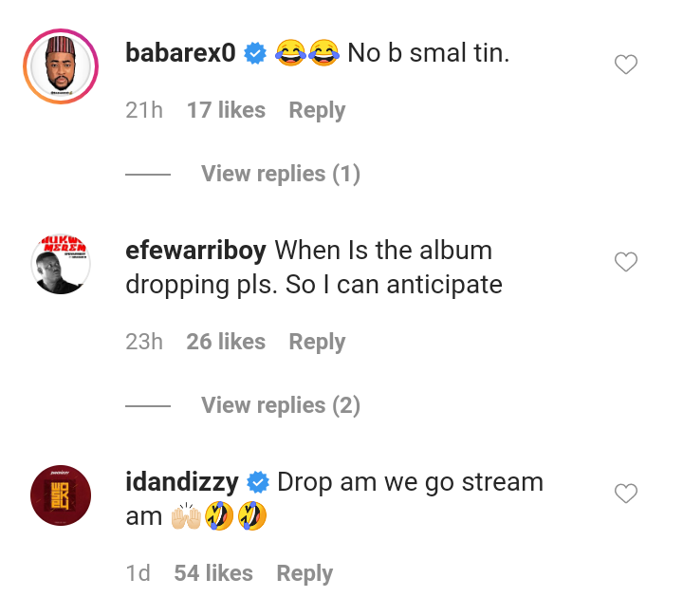683x616 pixels.
Task: Click babarex0's verified badge
Action: pos(255,53)
